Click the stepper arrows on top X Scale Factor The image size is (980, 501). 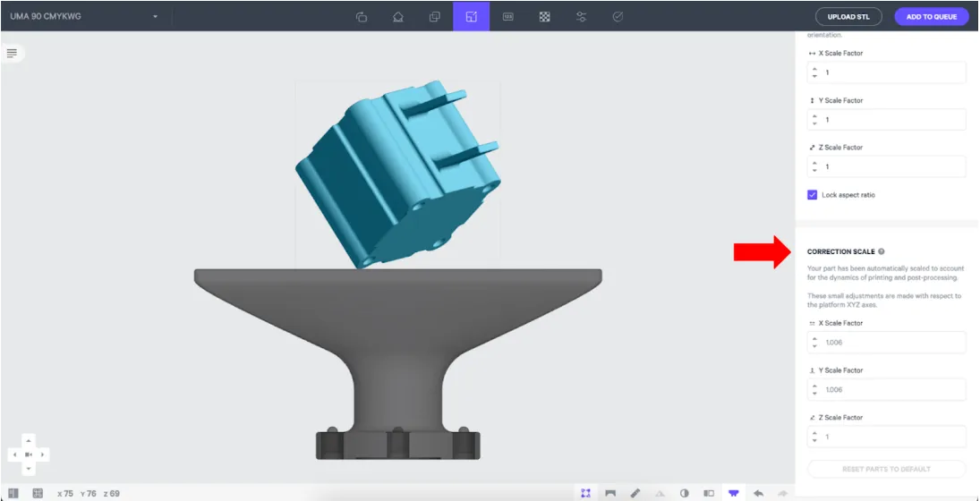click(814, 72)
